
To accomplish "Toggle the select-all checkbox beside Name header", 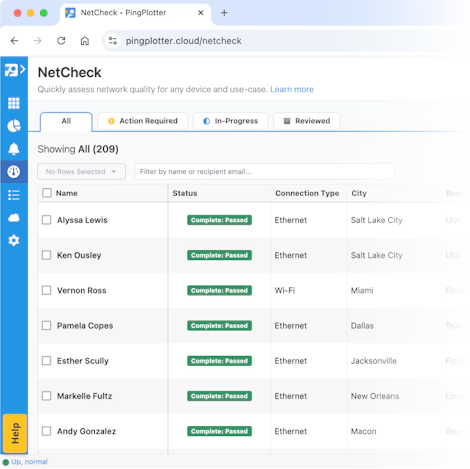I will pos(47,193).
